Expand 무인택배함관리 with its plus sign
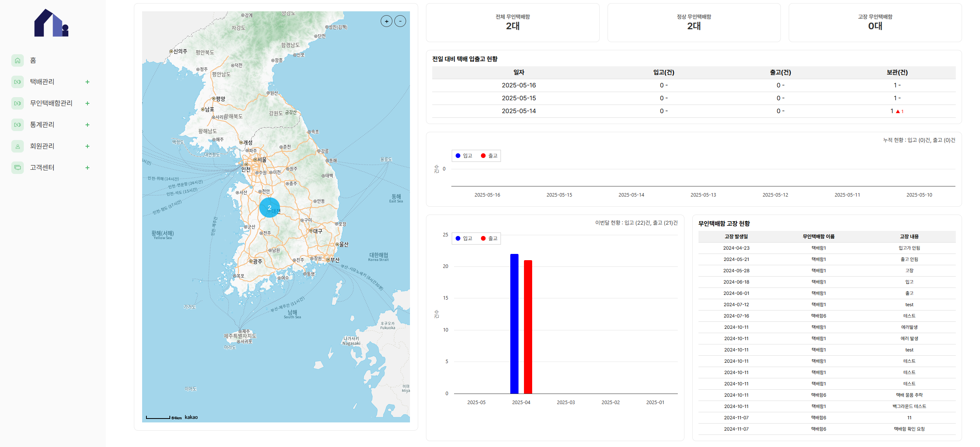Image resolution: width=980 pixels, height=447 pixels. click(x=87, y=103)
